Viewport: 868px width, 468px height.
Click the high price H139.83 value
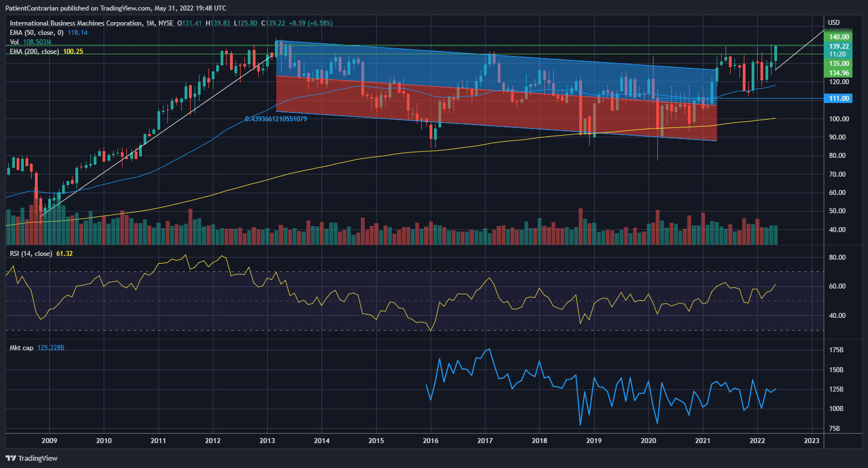[217, 23]
